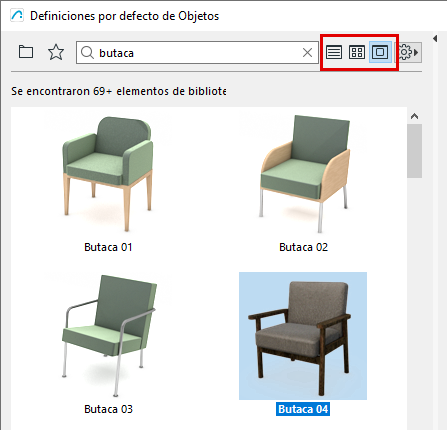Select the Butaca 04 thumbnail
This screenshot has width=447, height=430.
(303, 336)
